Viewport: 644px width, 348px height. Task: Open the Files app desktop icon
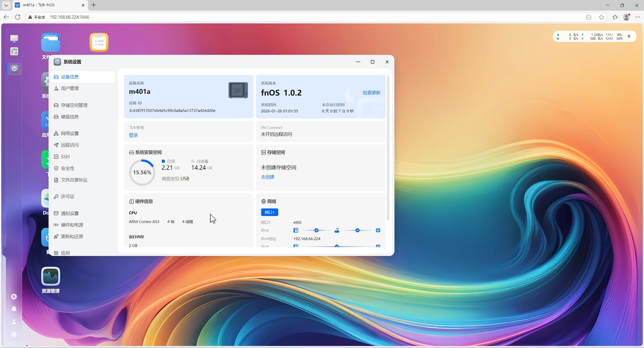[51, 42]
